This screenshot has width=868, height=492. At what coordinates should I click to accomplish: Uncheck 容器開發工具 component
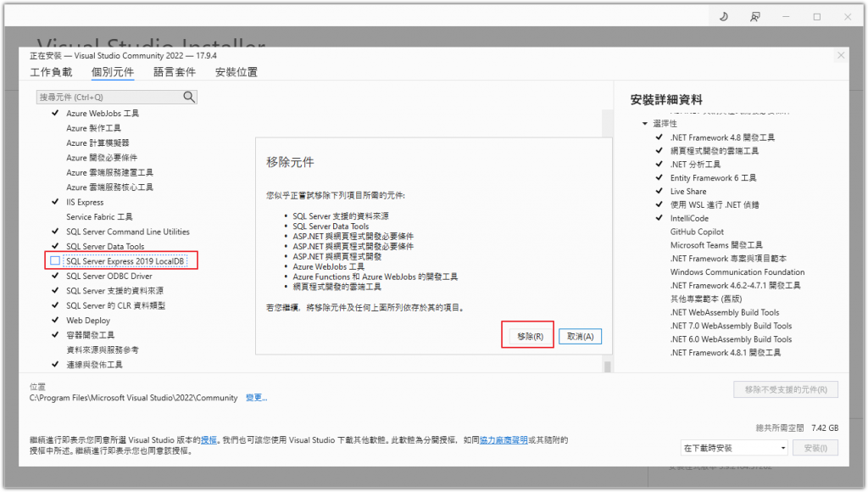[x=55, y=335]
